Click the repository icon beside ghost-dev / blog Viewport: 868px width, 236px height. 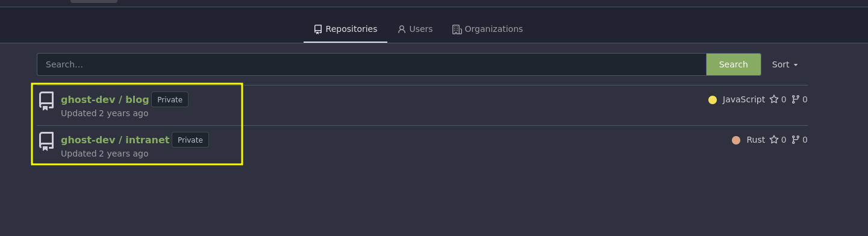(46, 101)
